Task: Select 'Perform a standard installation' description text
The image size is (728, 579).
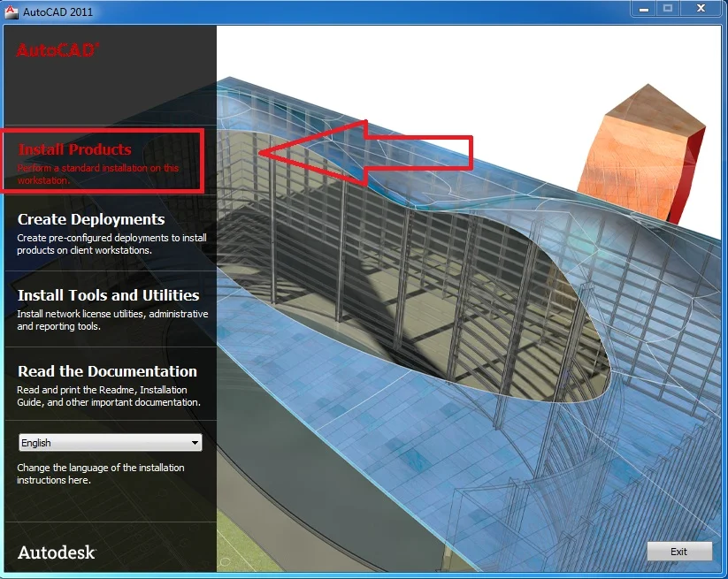Action: [x=97, y=173]
